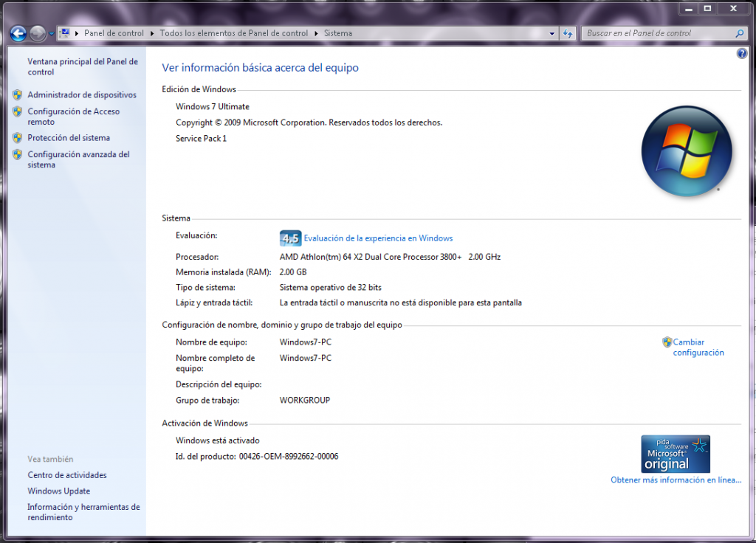Open Ventana principal del Panel de control
Viewport: 756px width, 543px height.
(83, 66)
